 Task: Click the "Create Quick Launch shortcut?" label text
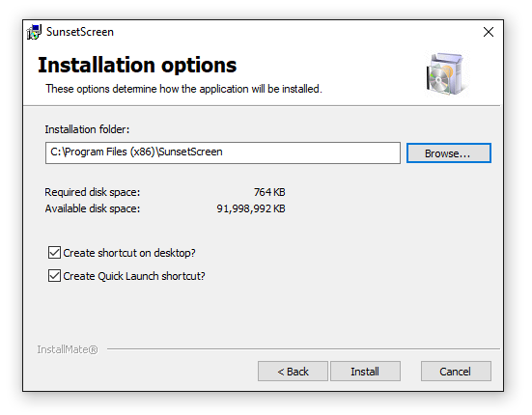[x=134, y=276]
